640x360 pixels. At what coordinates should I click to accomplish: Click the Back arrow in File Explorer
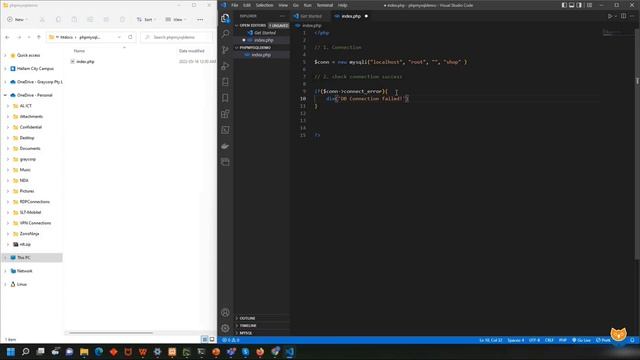[x=7, y=37]
